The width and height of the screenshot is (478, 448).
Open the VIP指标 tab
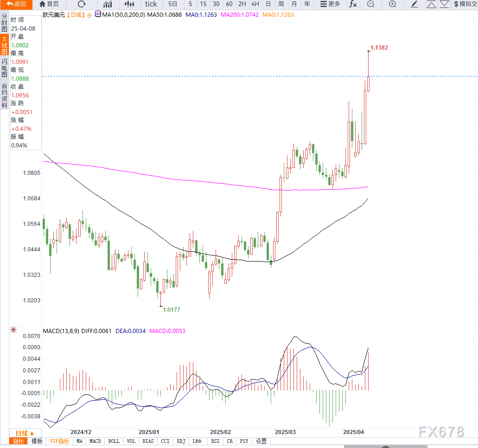tap(59, 441)
